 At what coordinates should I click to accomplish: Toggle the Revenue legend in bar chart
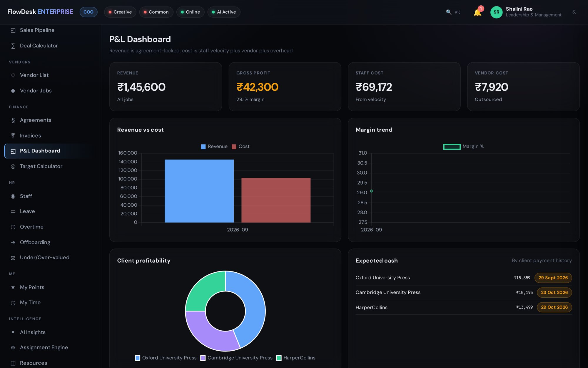tap(214, 147)
